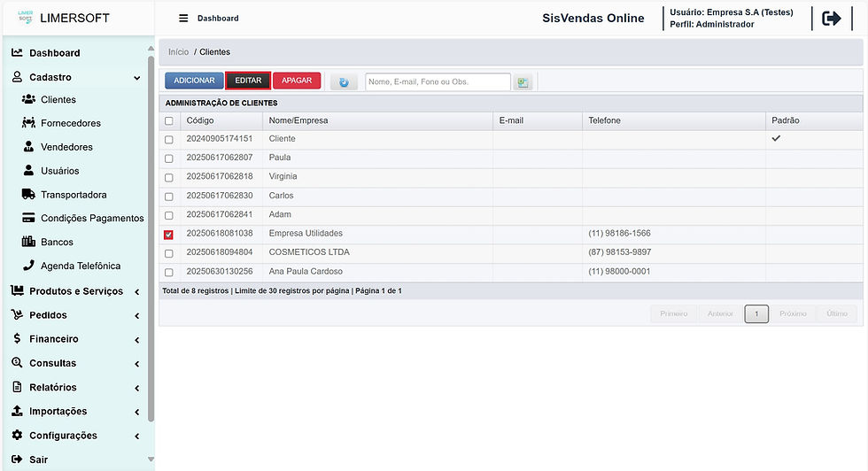The width and height of the screenshot is (868, 471).
Task: Click the red APAGAR button
Action: coord(297,81)
